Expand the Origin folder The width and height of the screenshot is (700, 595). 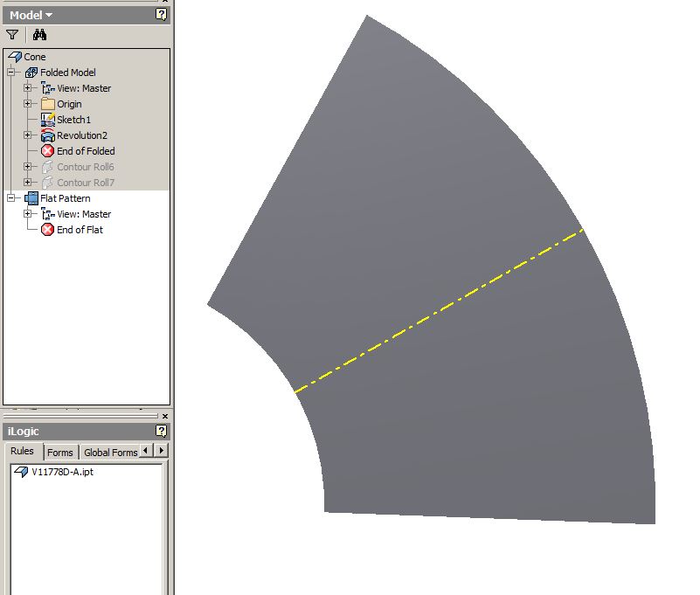coord(28,104)
